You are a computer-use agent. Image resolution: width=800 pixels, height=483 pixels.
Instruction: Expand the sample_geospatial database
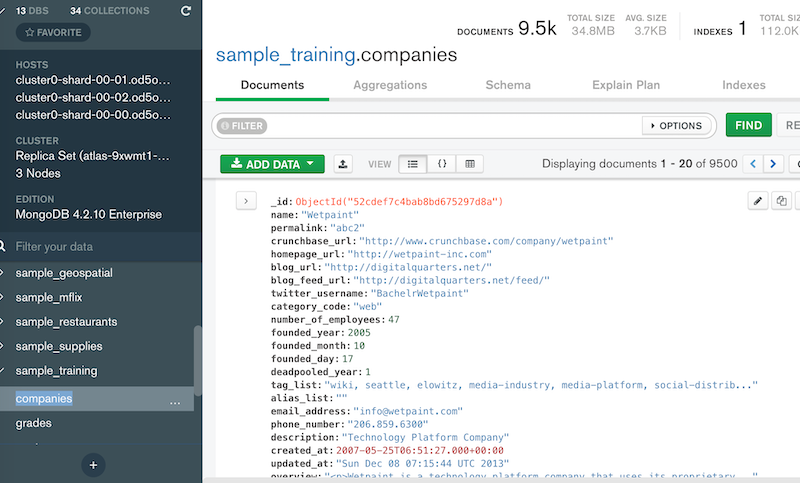click(x=2, y=273)
